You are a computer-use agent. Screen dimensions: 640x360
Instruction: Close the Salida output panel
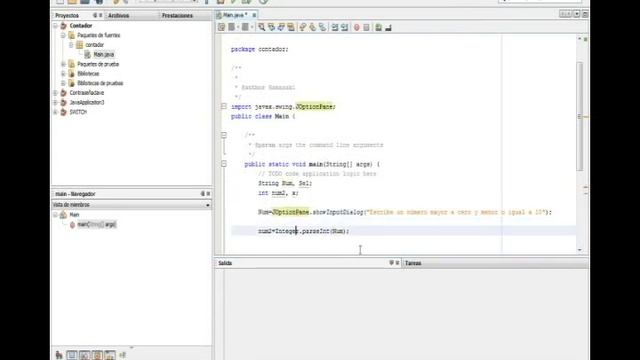[x=397, y=263]
